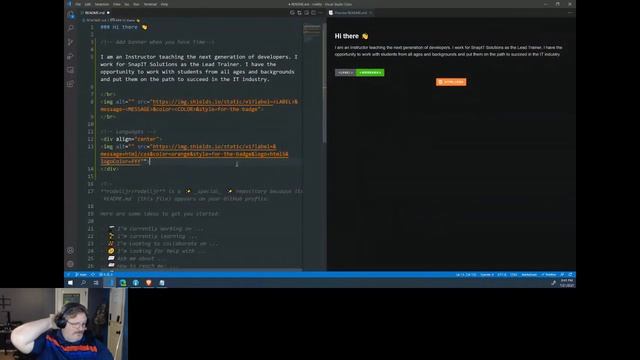Open the Search view in activity bar
This screenshot has width=640, height=360.
71,28
